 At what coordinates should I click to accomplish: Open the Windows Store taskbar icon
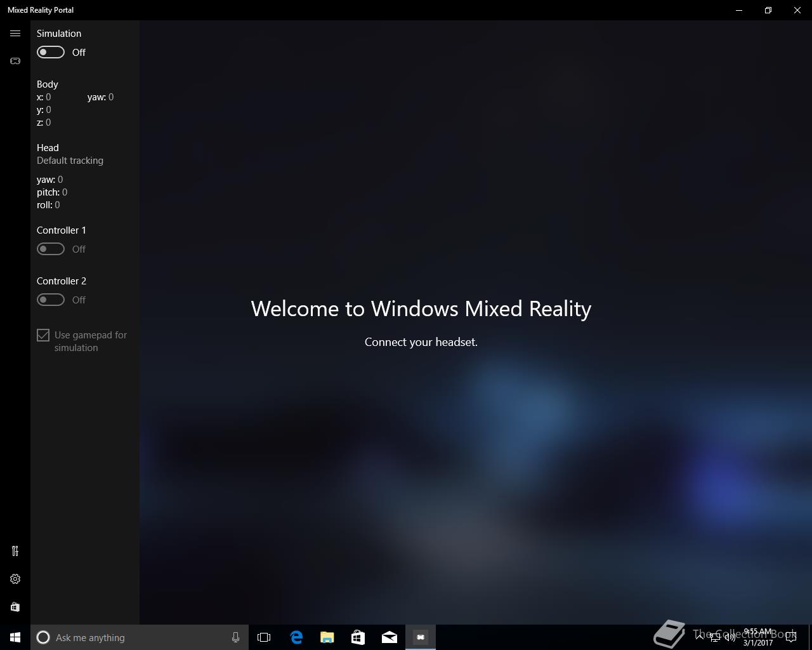pos(358,637)
